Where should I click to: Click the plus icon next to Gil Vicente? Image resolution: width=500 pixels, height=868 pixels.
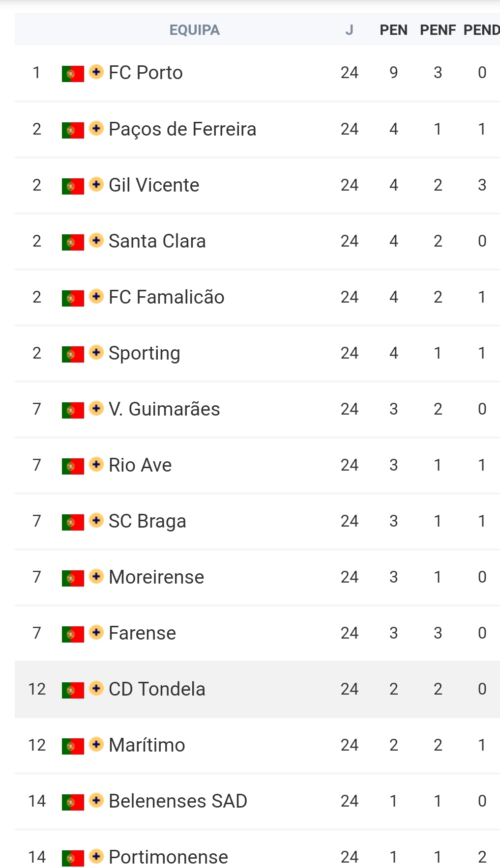click(x=96, y=185)
